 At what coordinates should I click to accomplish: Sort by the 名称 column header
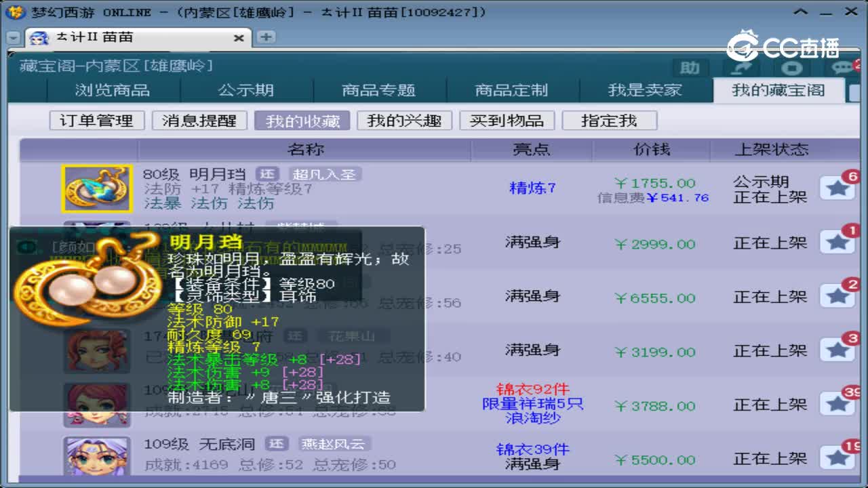[305, 149]
